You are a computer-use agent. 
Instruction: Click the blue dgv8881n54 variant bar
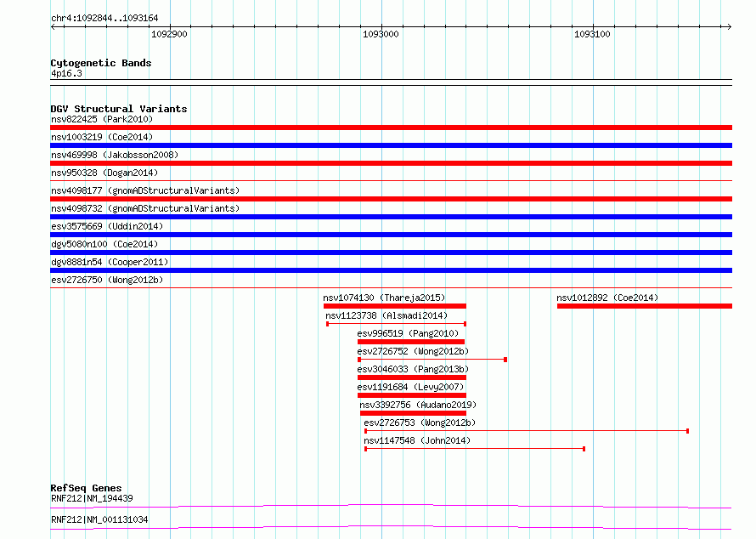pyautogui.click(x=391, y=270)
